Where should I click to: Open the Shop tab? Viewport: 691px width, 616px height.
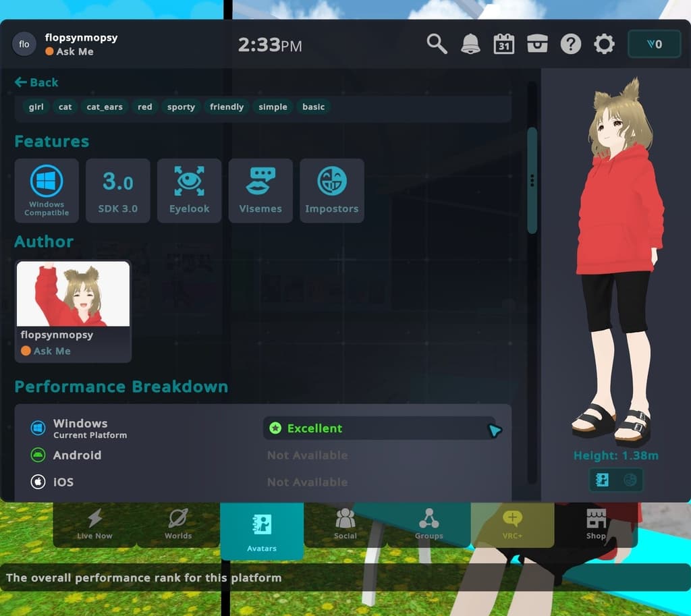pyautogui.click(x=596, y=524)
